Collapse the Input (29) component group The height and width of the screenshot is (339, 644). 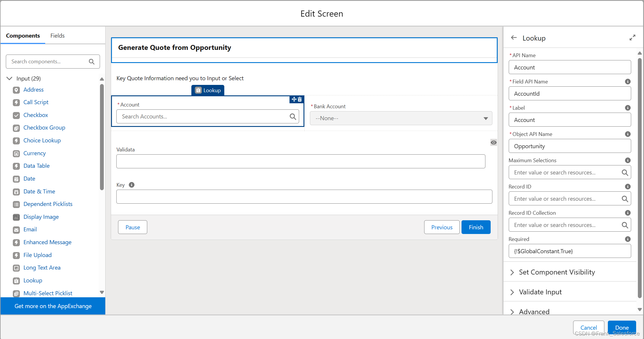[10, 78]
